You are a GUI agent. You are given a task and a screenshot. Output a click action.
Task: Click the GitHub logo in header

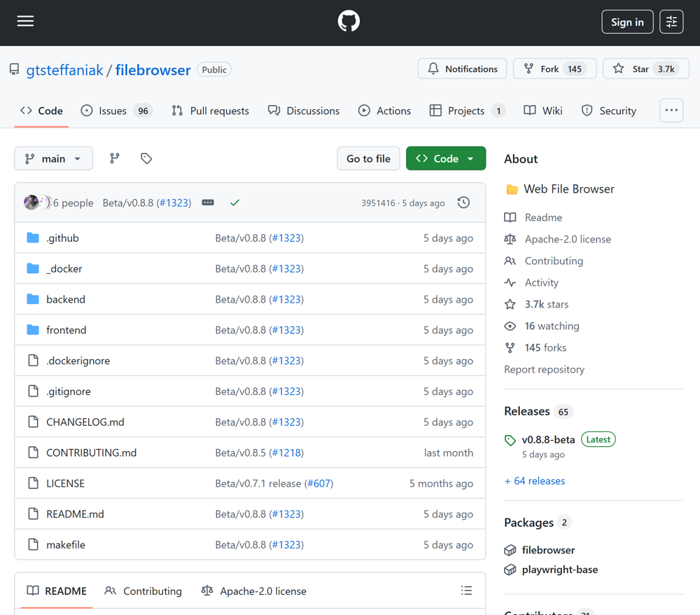[x=349, y=22]
